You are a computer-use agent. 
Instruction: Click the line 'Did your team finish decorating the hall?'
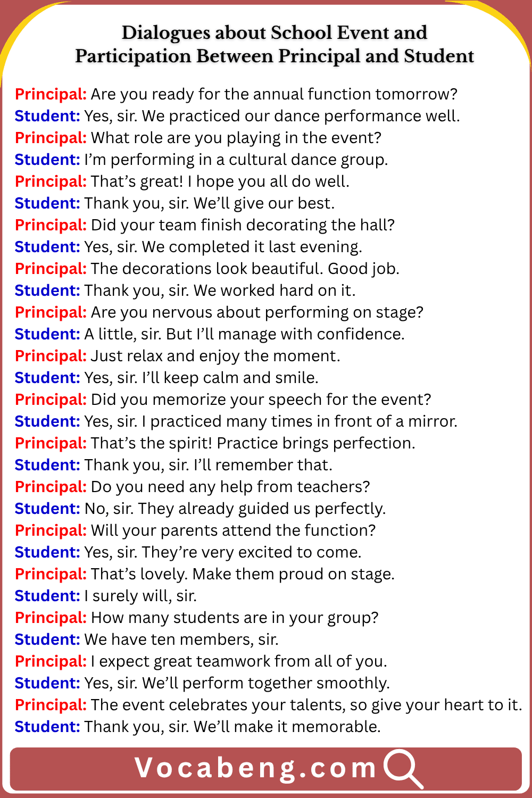coord(243,226)
